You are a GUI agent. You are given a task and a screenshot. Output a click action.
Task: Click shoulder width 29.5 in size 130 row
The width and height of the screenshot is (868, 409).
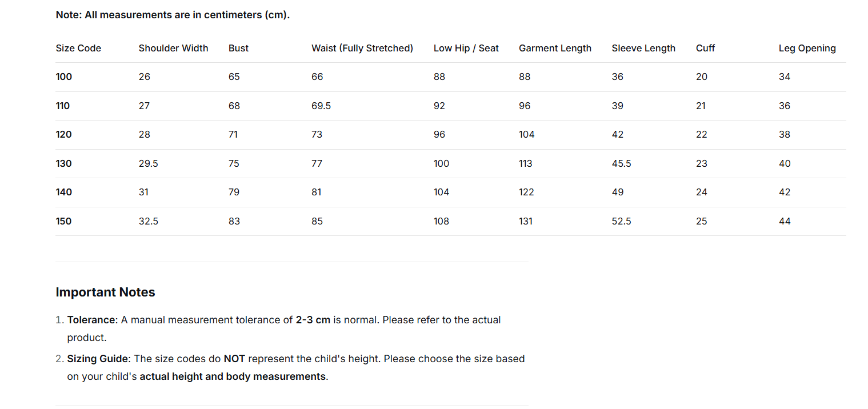click(148, 163)
